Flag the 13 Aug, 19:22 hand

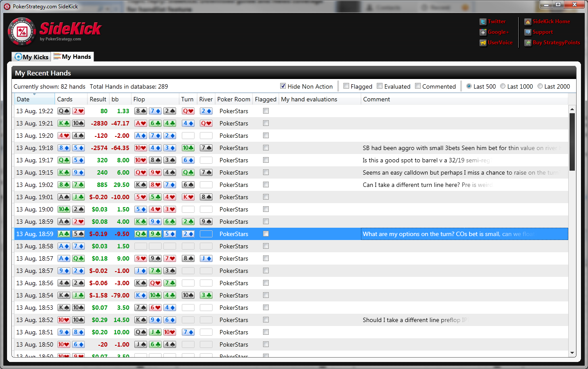pos(266,111)
